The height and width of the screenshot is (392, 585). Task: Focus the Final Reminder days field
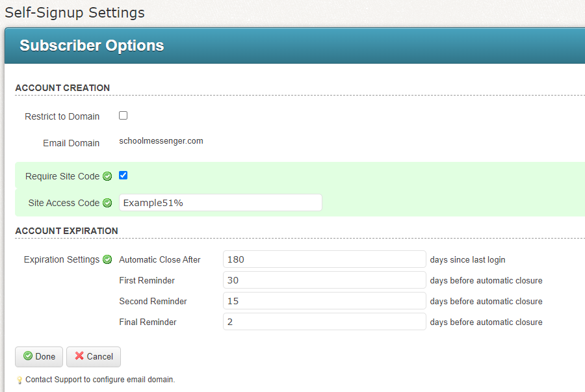[x=324, y=322]
